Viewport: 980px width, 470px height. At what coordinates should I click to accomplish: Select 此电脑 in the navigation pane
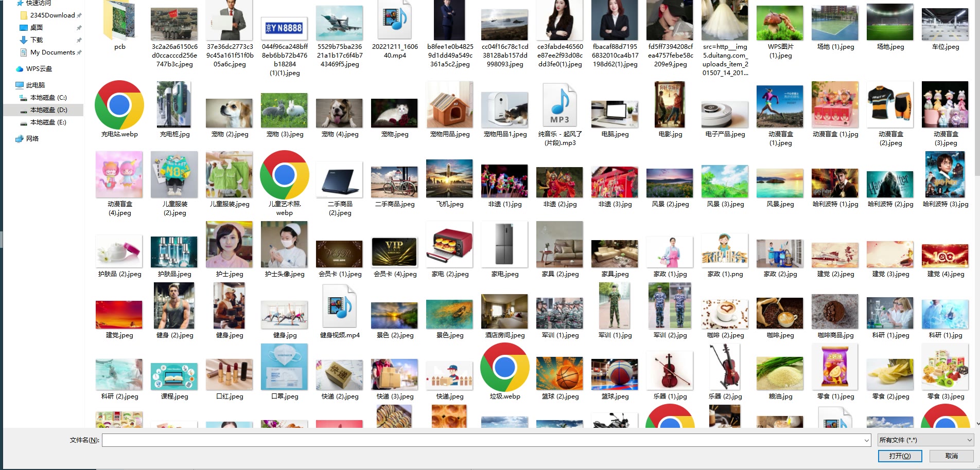pos(35,85)
